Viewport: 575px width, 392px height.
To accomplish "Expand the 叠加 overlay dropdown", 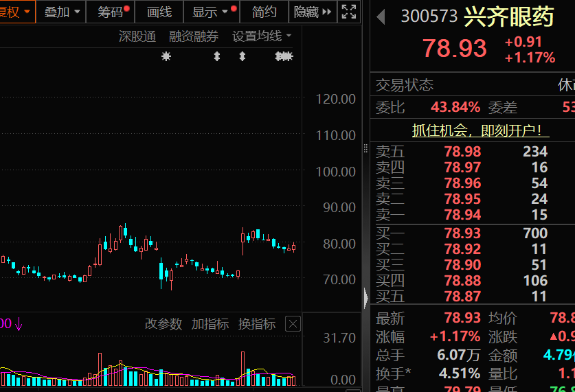I will (x=62, y=12).
